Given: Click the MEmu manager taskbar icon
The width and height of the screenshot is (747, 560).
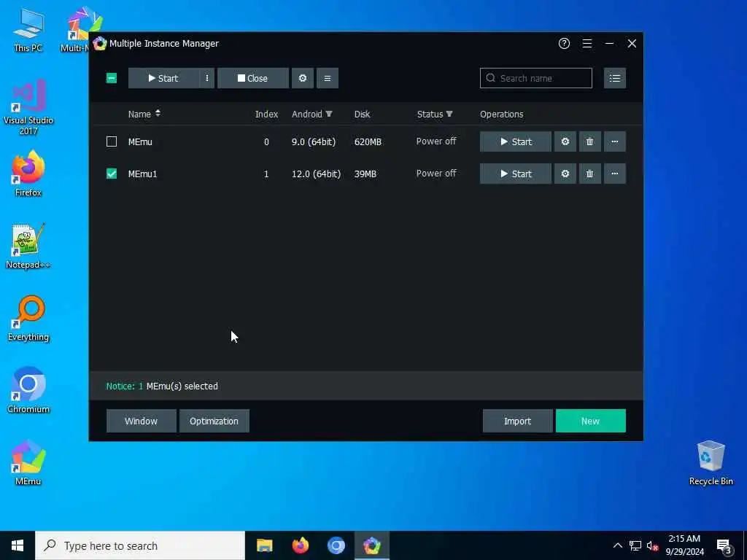Looking at the screenshot, I should pyautogui.click(x=372, y=545).
